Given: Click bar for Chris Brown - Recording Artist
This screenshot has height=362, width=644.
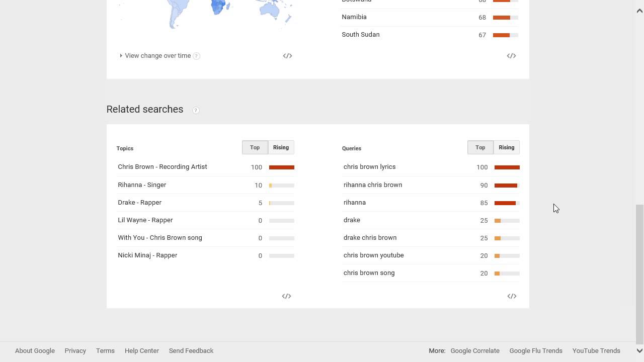Looking at the screenshot, I should tap(282, 167).
